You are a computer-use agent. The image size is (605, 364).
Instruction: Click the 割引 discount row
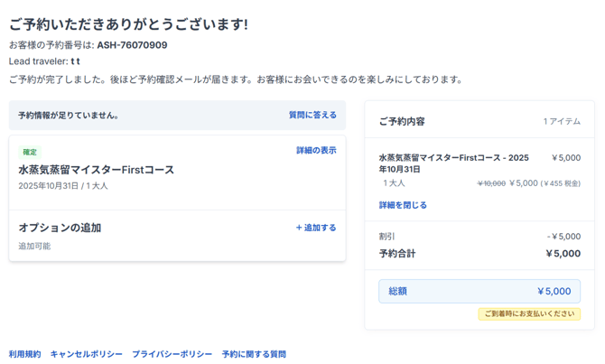387,237
